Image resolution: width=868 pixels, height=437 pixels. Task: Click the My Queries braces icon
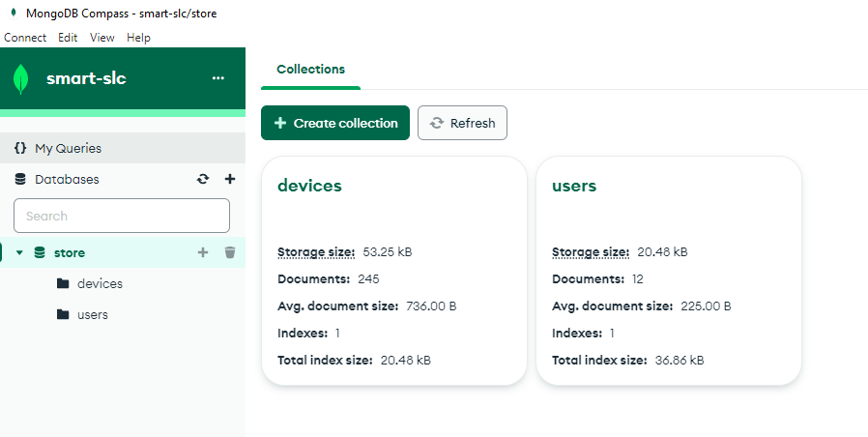20,148
